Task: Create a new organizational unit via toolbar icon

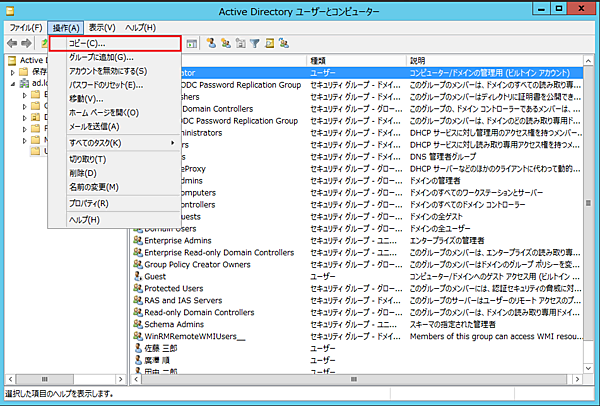Action: coord(240,43)
